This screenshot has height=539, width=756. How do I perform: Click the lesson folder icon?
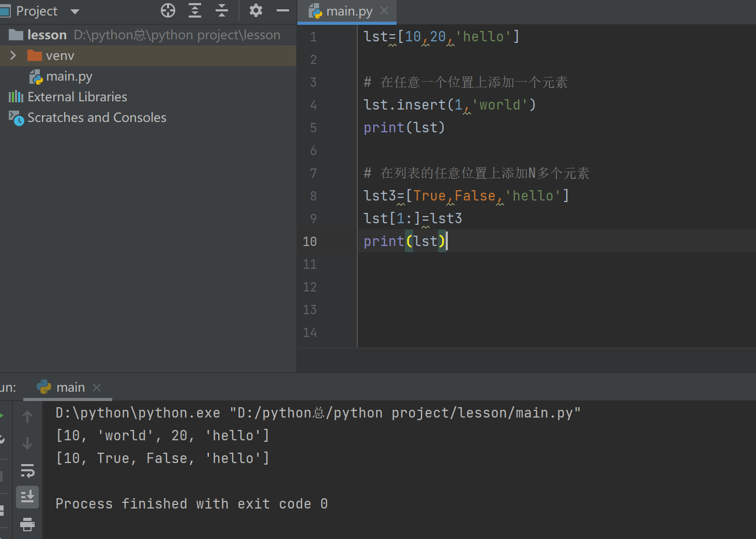coord(16,35)
